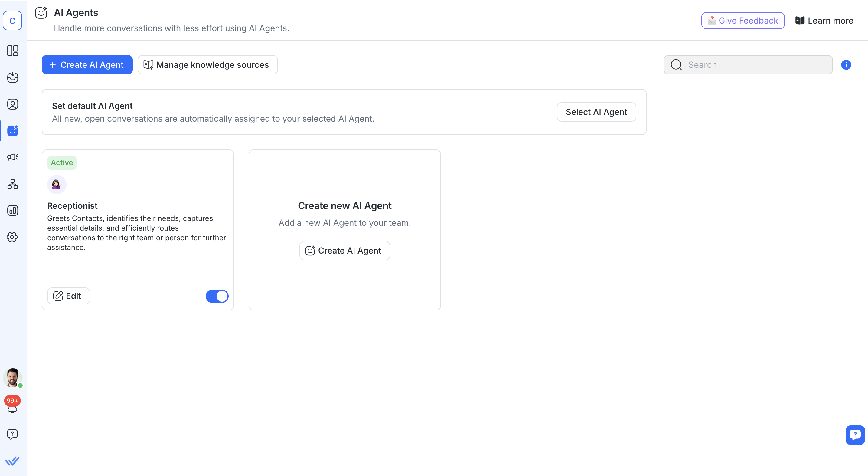The width and height of the screenshot is (868, 476).
Task: Open the blue chat support widget
Action: (x=854, y=435)
